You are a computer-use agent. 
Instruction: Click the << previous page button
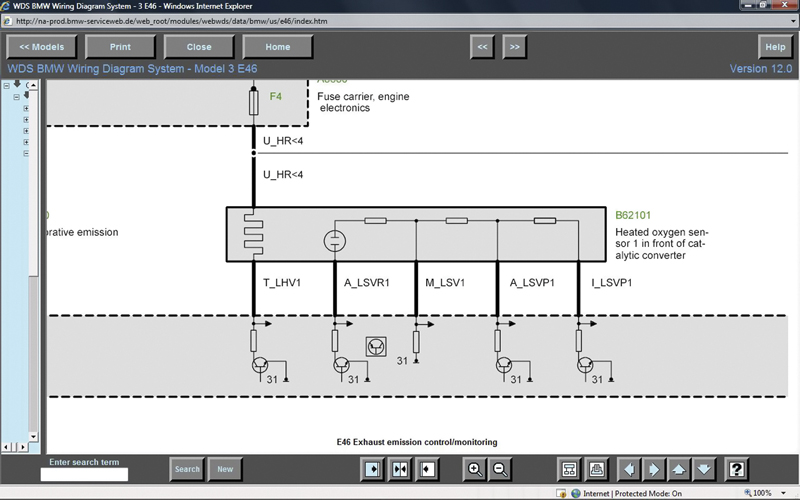coord(482,47)
